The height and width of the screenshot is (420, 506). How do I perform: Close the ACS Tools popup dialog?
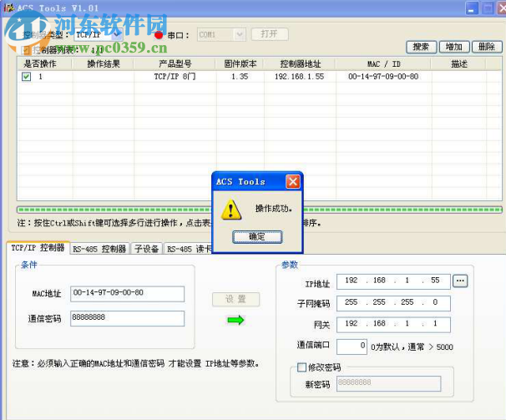point(293,182)
